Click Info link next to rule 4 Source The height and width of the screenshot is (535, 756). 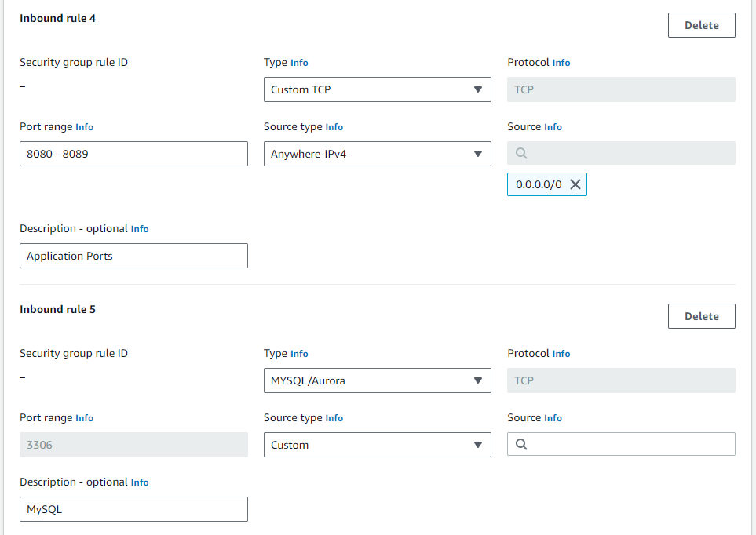tap(553, 127)
